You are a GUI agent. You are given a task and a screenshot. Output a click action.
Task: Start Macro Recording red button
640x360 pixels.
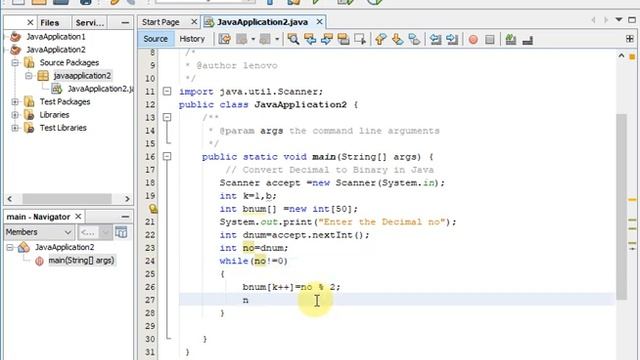(473, 40)
